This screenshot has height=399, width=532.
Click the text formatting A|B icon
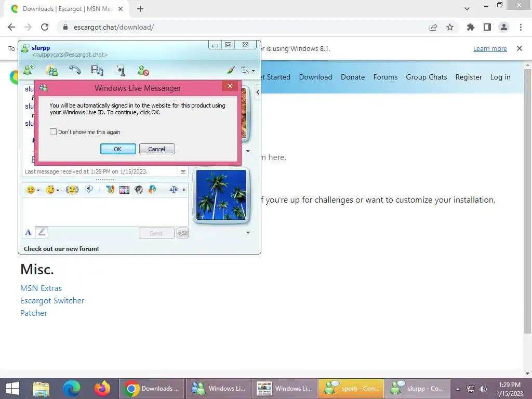pyautogui.click(x=174, y=190)
